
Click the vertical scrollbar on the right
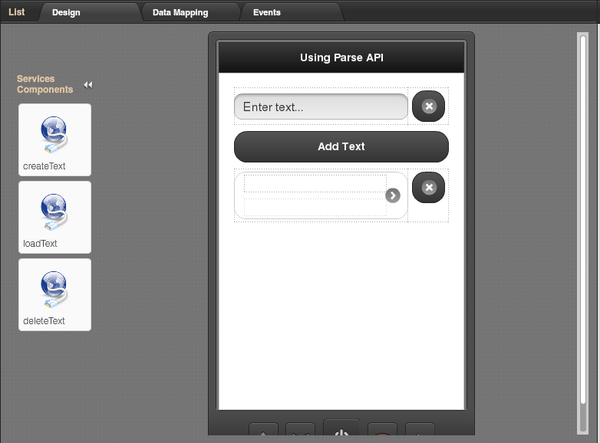[x=583, y=230]
